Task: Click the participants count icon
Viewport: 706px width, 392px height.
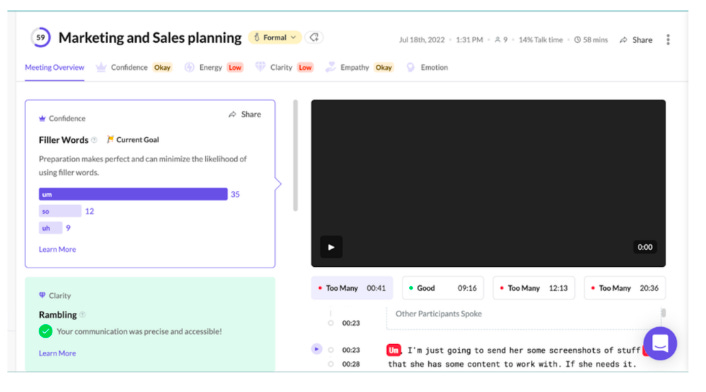Action: coord(497,40)
